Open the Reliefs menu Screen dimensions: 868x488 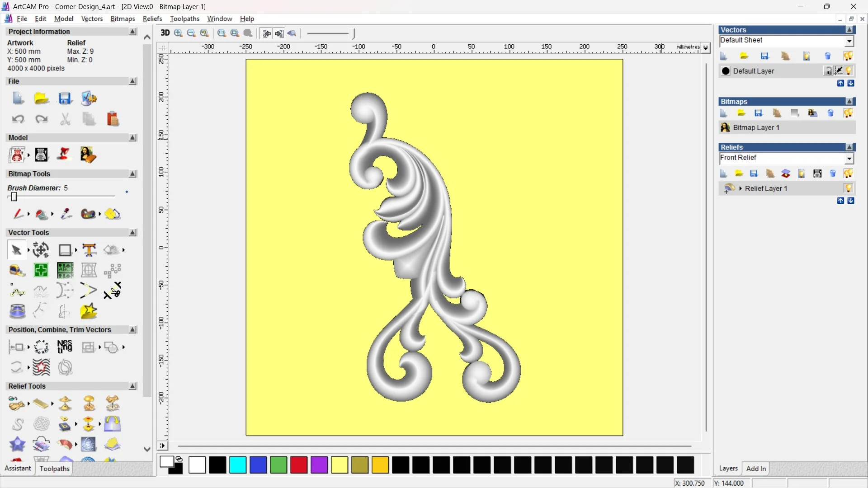(x=152, y=19)
